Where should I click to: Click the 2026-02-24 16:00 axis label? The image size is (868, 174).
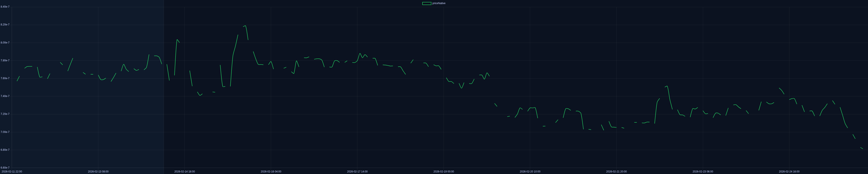[x=789, y=172]
